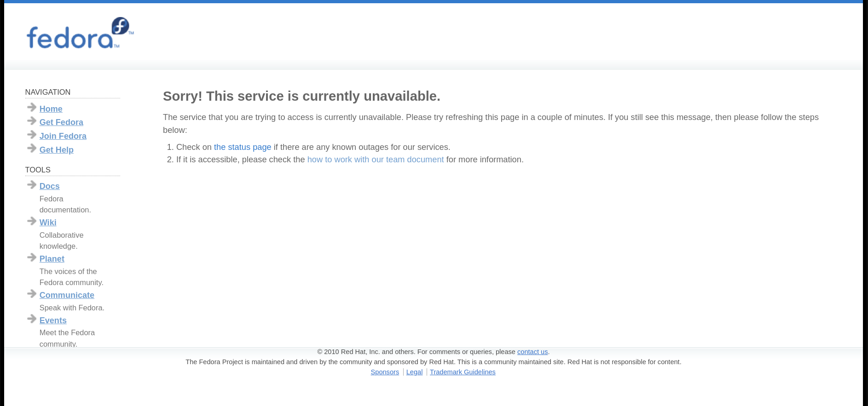
Task: Click the arrow icon beside Get Help
Action: (32, 148)
